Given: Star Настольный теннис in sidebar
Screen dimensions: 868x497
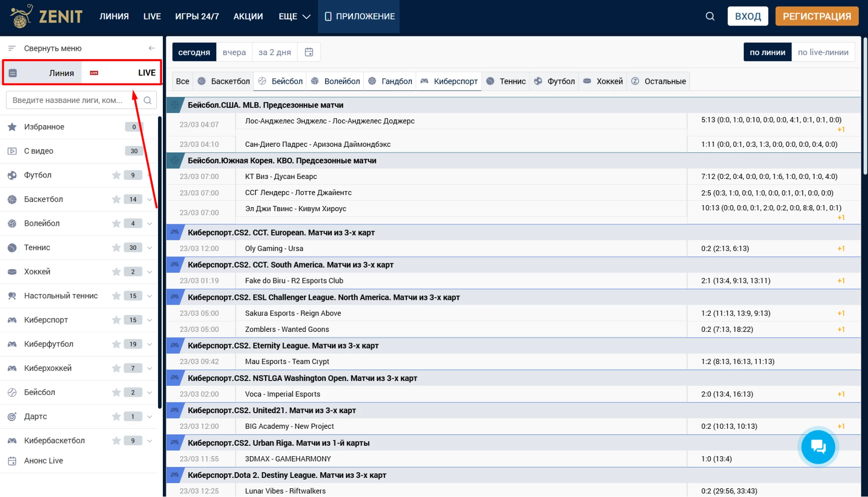Looking at the screenshot, I should [116, 296].
